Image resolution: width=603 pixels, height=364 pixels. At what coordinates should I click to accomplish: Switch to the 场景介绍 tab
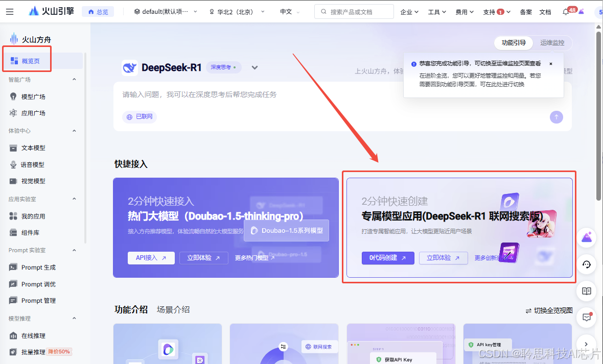173,309
